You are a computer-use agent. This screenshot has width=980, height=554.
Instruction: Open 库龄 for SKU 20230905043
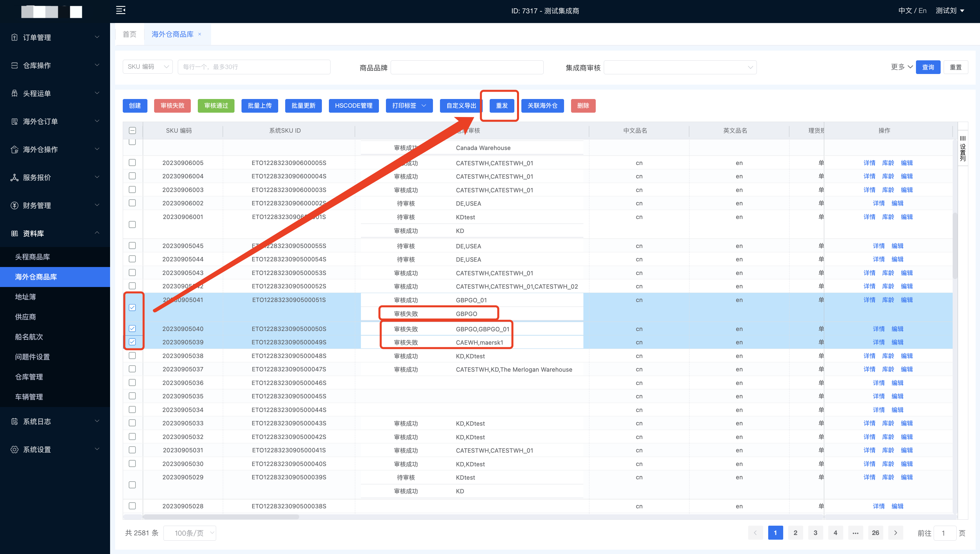[x=888, y=273]
